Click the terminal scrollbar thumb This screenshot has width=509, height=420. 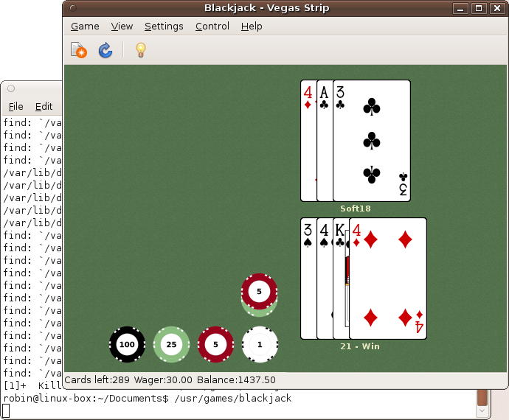click(482, 397)
